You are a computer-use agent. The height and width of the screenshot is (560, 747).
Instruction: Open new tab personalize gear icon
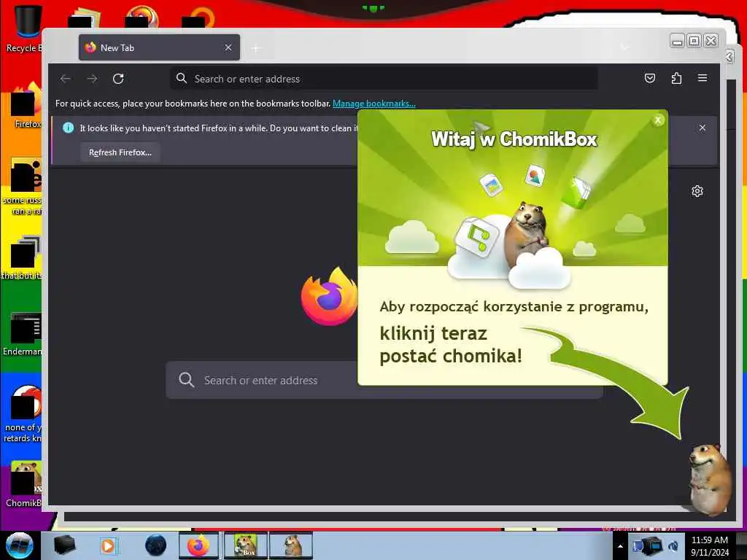697,191
